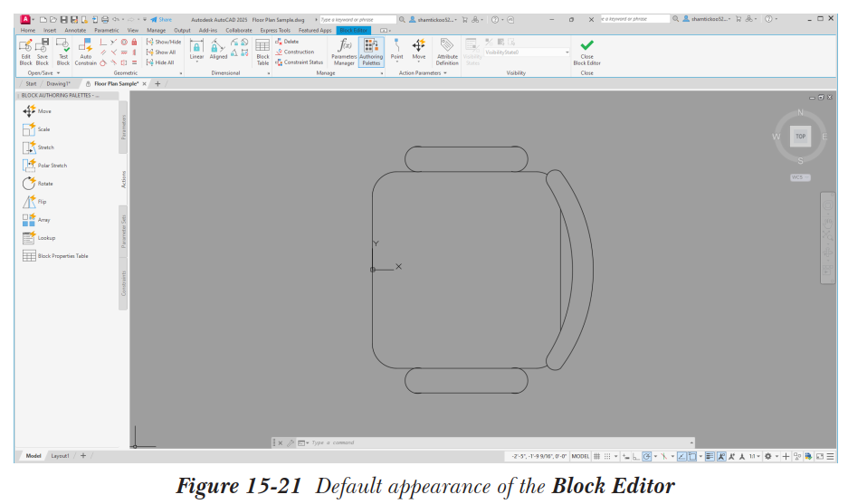Click the Auto Constrain tool
848x504 pixels.
coord(85,52)
